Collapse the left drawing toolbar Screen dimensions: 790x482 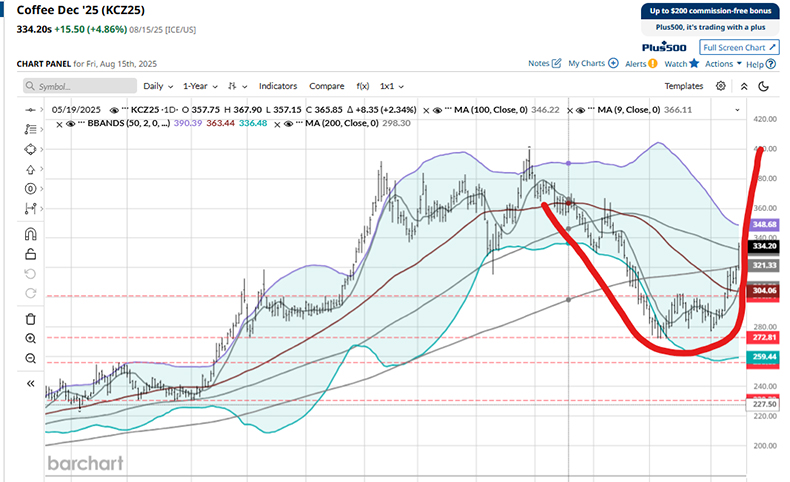tap(31, 383)
